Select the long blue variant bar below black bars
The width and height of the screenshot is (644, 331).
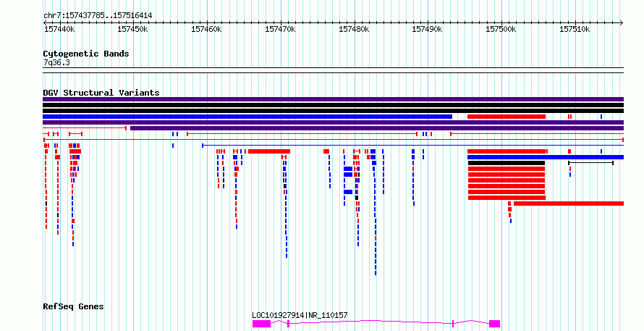(247, 117)
